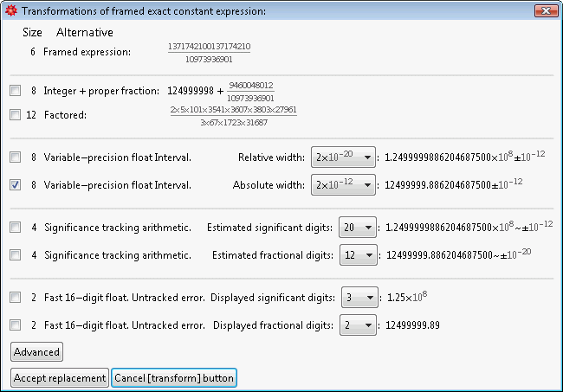Check Fast 16-digit float with Displayed fractional digits
The image size is (563, 392).
[15, 325]
